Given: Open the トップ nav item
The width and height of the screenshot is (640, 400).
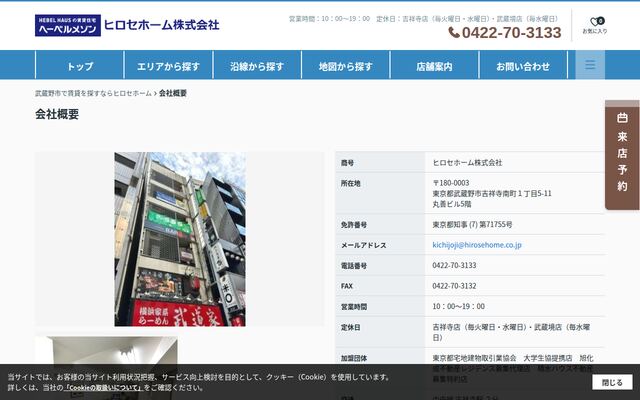Looking at the screenshot, I should (x=80, y=65).
